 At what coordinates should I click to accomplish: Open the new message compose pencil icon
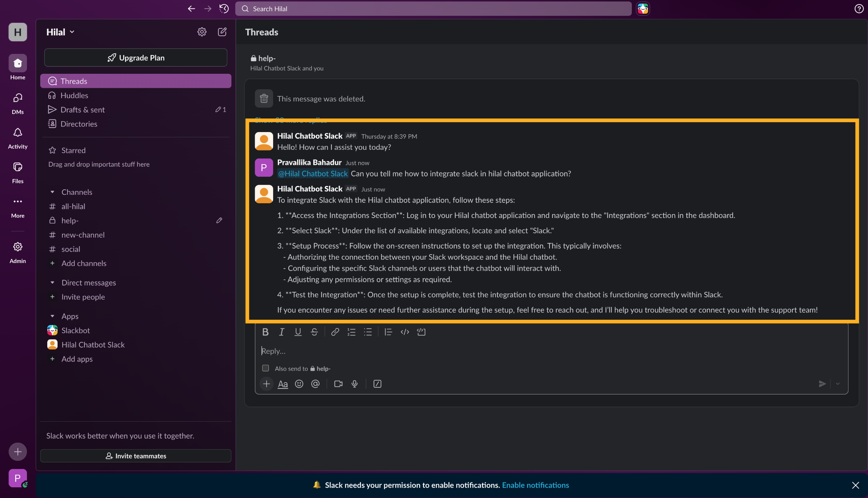pyautogui.click(x=222, y=32)
